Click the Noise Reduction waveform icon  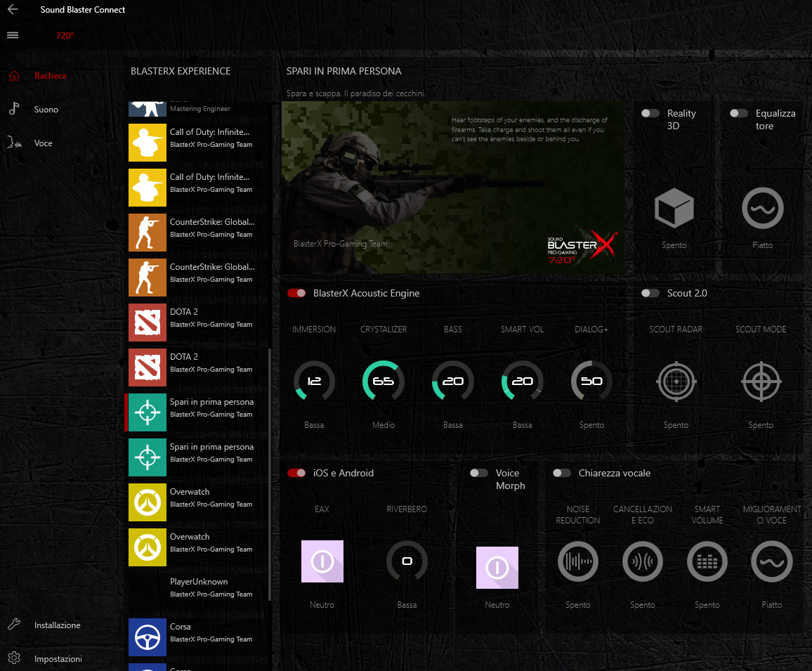point(578,561)
